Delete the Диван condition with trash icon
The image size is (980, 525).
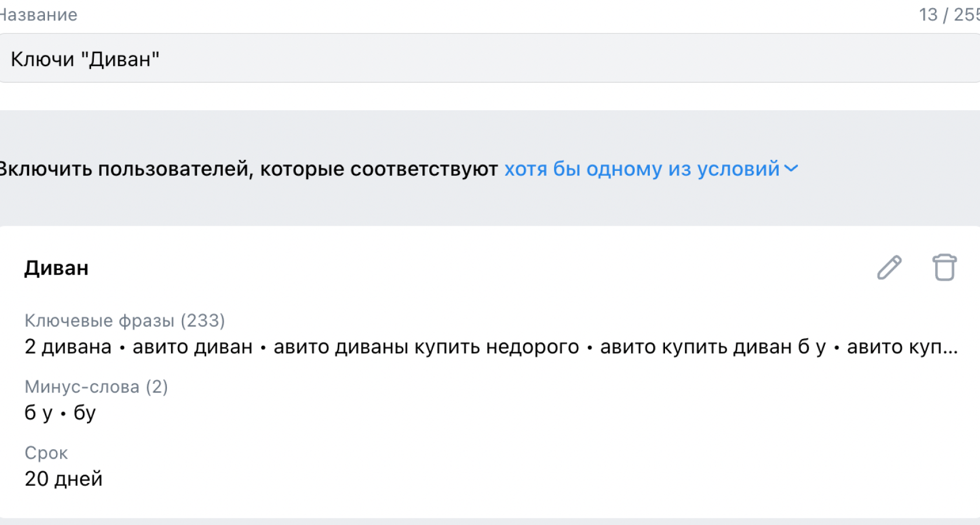944,268
